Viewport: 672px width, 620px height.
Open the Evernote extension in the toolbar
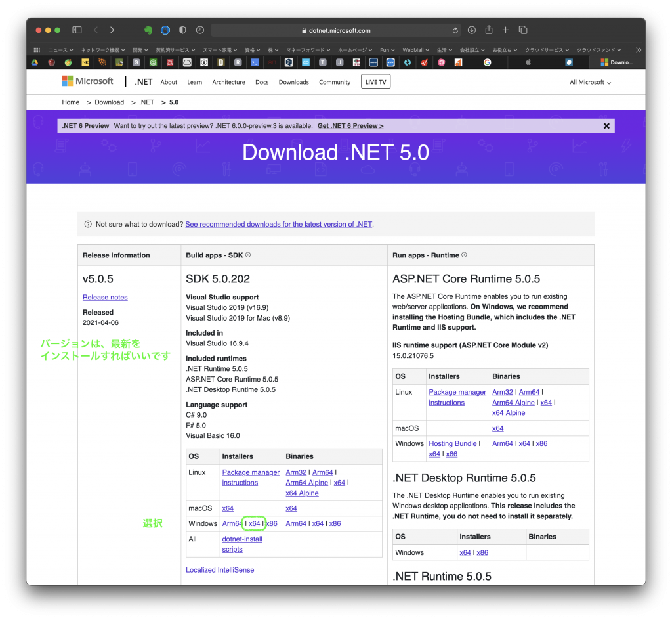148,30
